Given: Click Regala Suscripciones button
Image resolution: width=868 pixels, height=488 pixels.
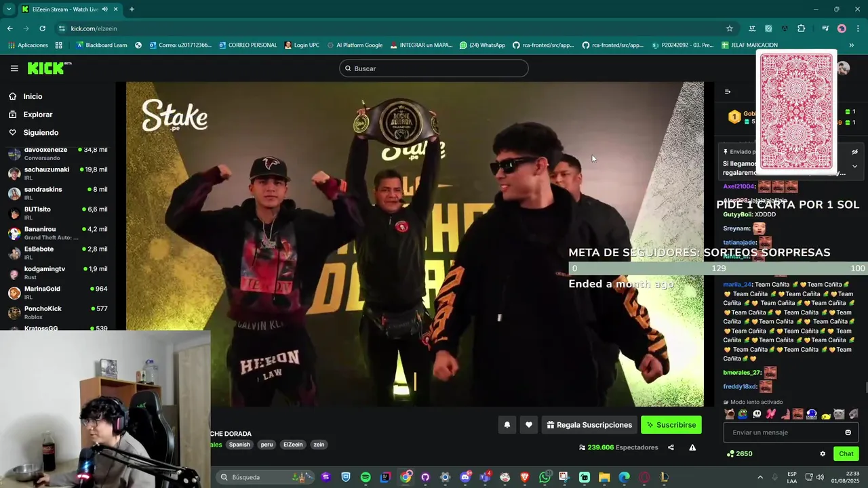Looking at the screenshot, I should (x=589, y=425).
